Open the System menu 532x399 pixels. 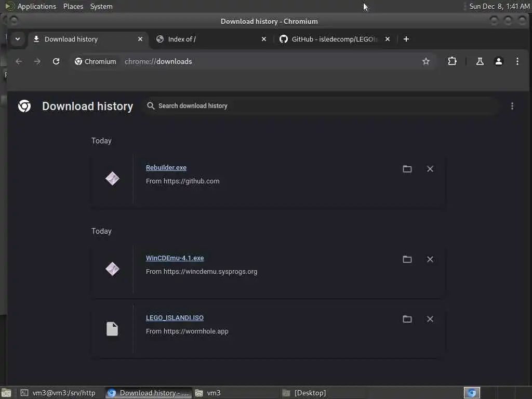[101, 6]
